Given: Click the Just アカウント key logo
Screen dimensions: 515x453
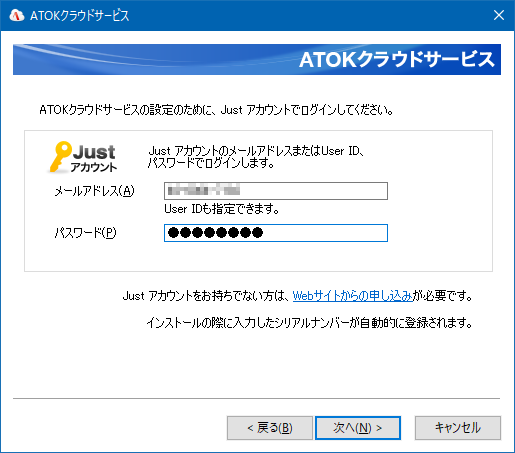Looking at the screenshot, I should (x=83, y=157).
